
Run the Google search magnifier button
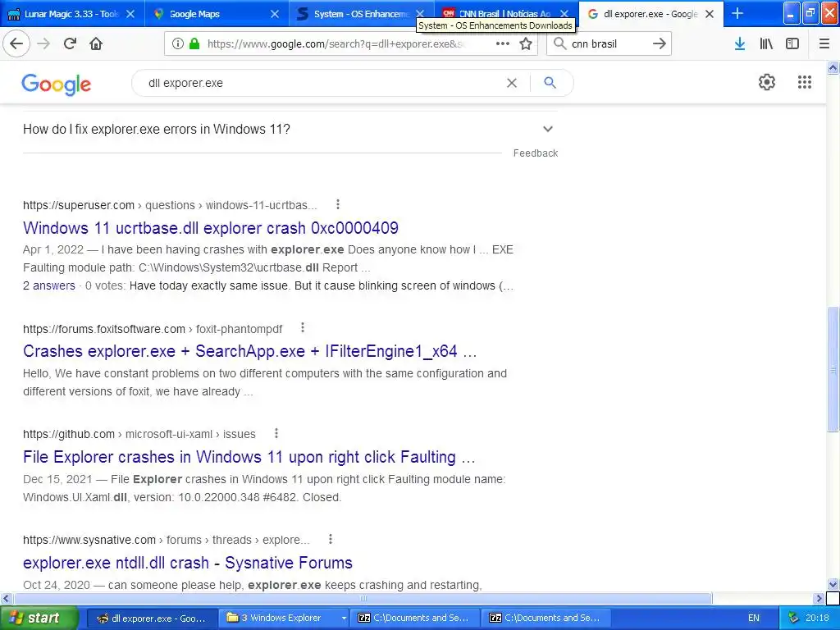pos(550,83)
